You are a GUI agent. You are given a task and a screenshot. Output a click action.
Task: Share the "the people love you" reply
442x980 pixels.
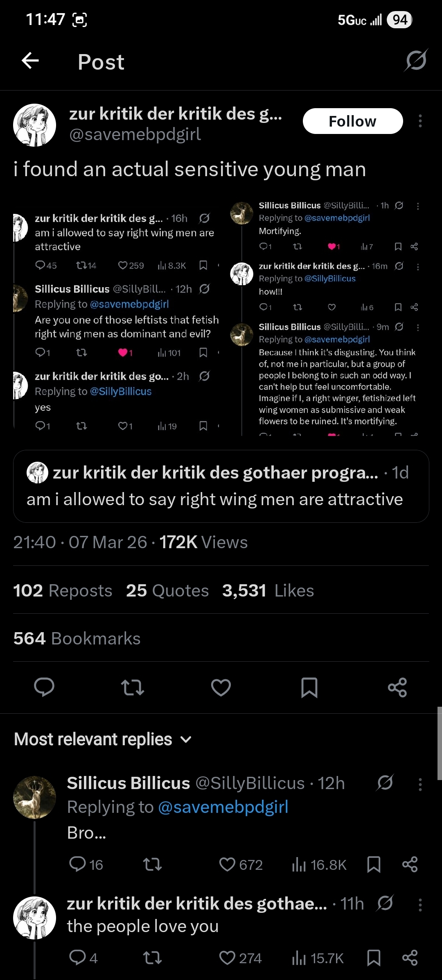410,958
